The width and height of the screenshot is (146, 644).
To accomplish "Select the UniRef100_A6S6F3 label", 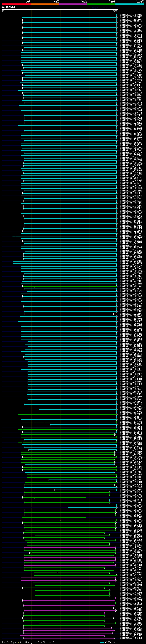I will [x=131, y=369].
